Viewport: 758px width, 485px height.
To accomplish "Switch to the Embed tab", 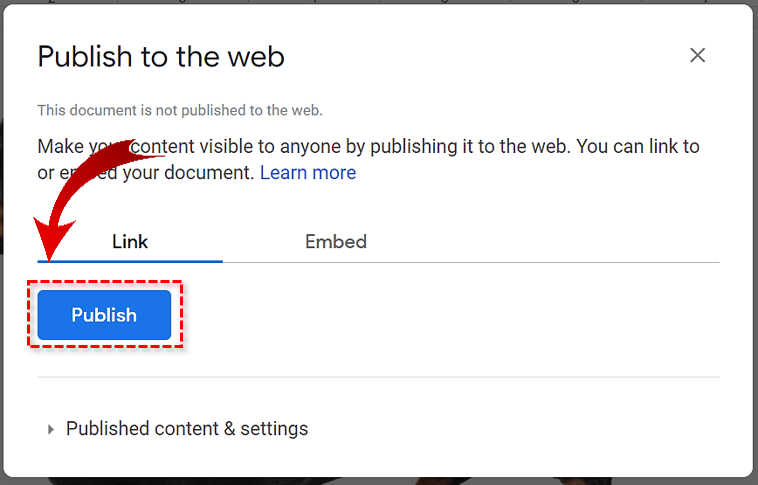I will tap(335, 241).
